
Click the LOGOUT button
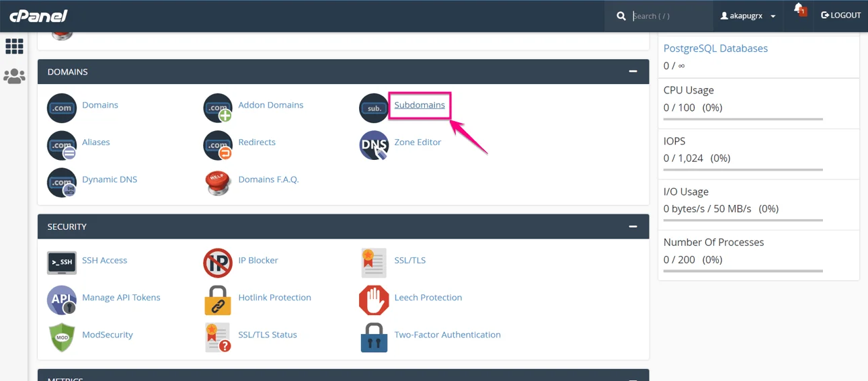click(x=840, y=15)
